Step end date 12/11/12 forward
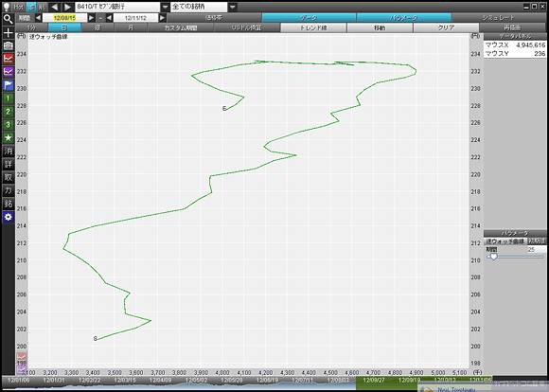Image resolution: width=549 pixels, height=392 pixels. [x=163, y=18]
